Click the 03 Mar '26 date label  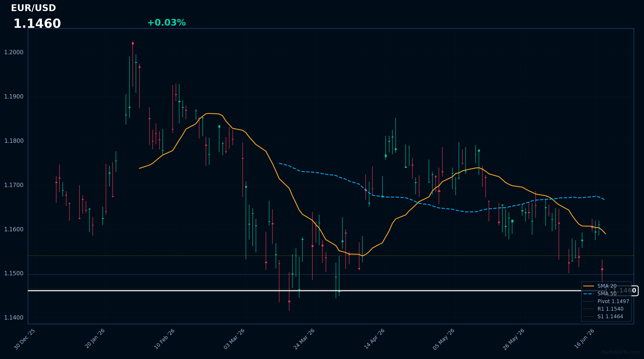(x=234, y=339)
